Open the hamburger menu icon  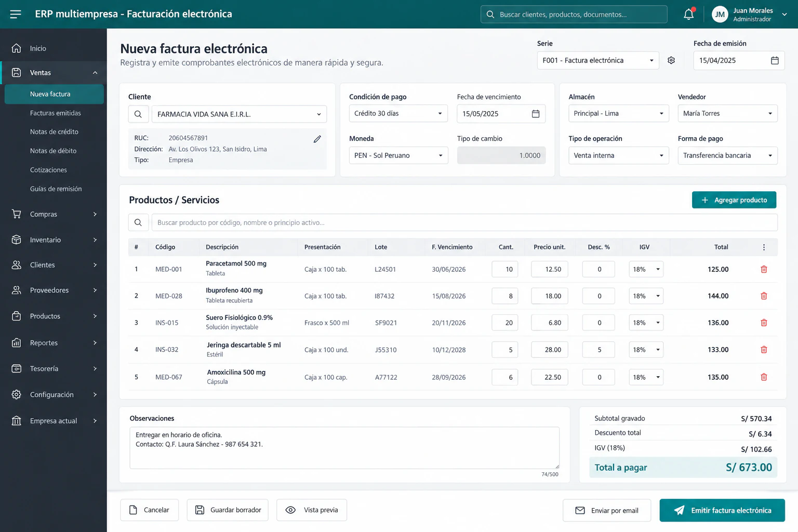(x=16, y=14)
